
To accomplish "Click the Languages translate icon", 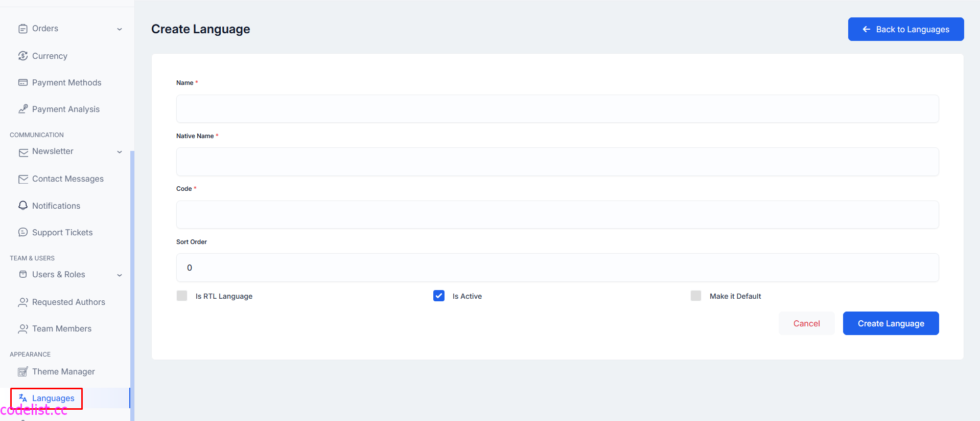I will [23, 398].
